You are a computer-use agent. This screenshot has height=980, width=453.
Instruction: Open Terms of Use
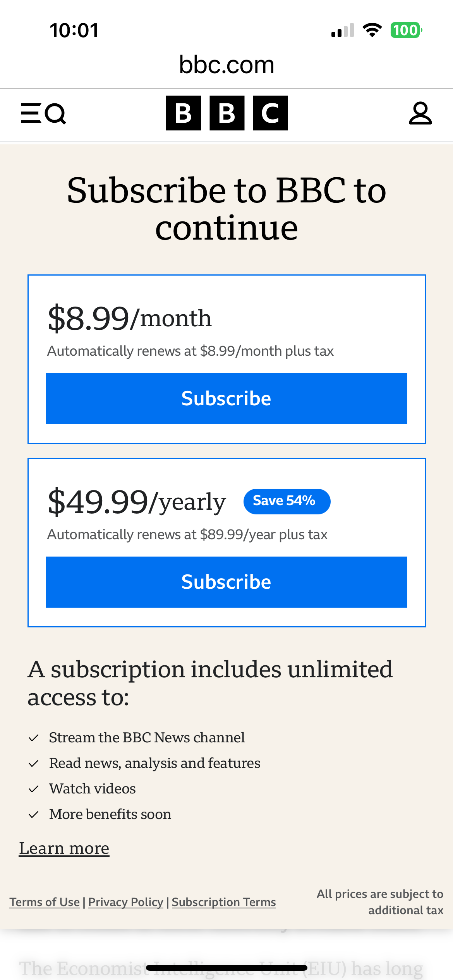point(45,902)
